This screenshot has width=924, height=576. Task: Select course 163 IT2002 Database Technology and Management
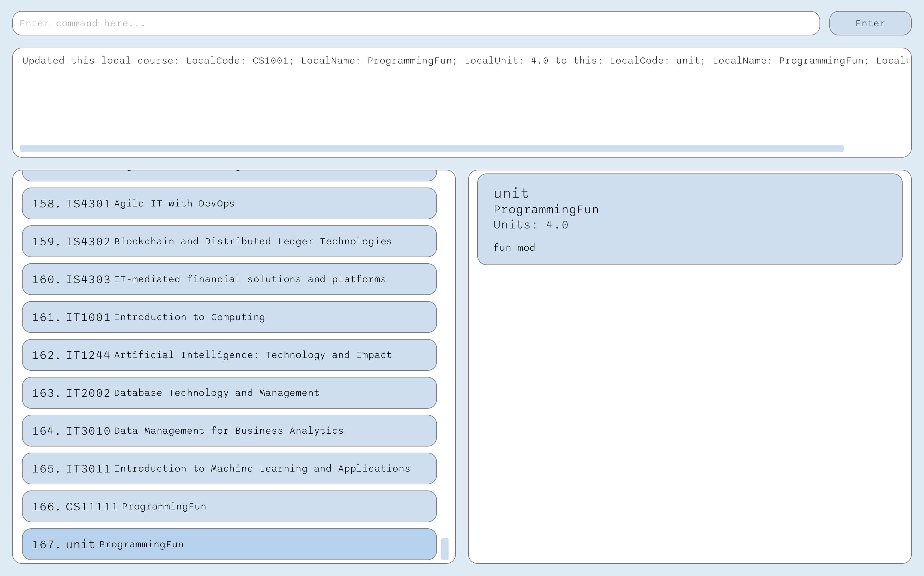(x=229, y=393)
